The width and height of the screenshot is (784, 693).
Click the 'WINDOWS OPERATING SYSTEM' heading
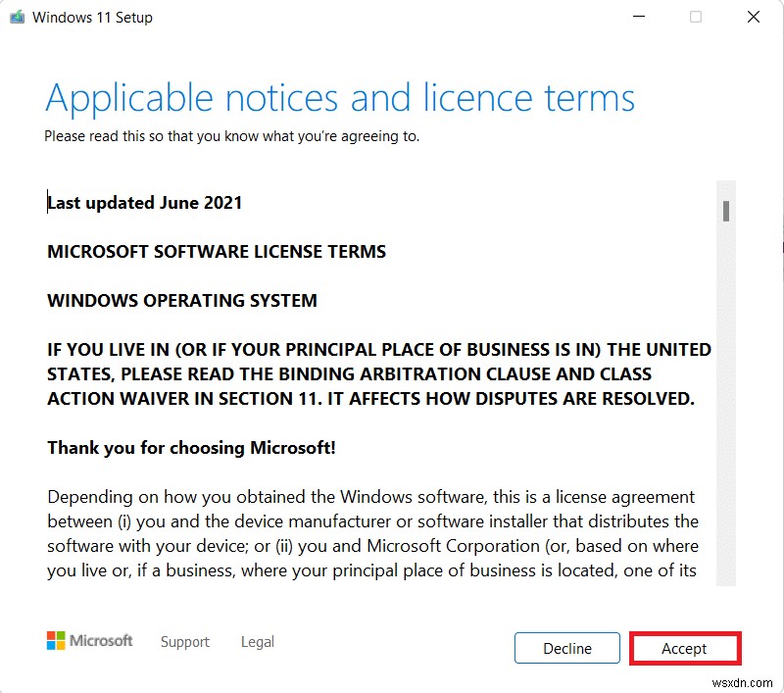coord(181,300)
